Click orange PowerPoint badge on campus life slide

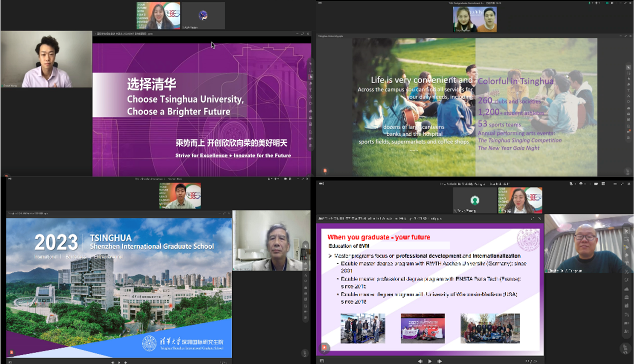(325, 170)
